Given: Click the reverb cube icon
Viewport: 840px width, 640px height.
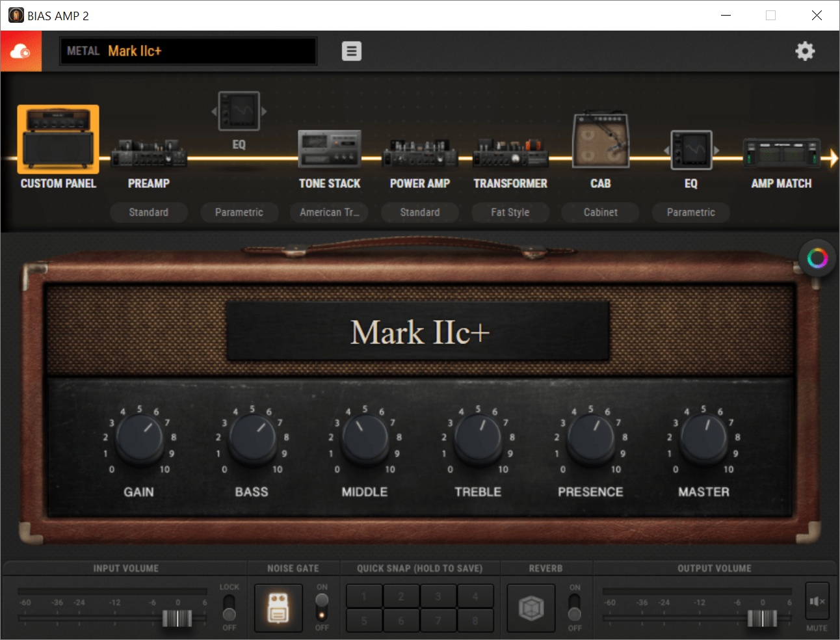Looking at the screenshot, I should [x=531, y=608].
